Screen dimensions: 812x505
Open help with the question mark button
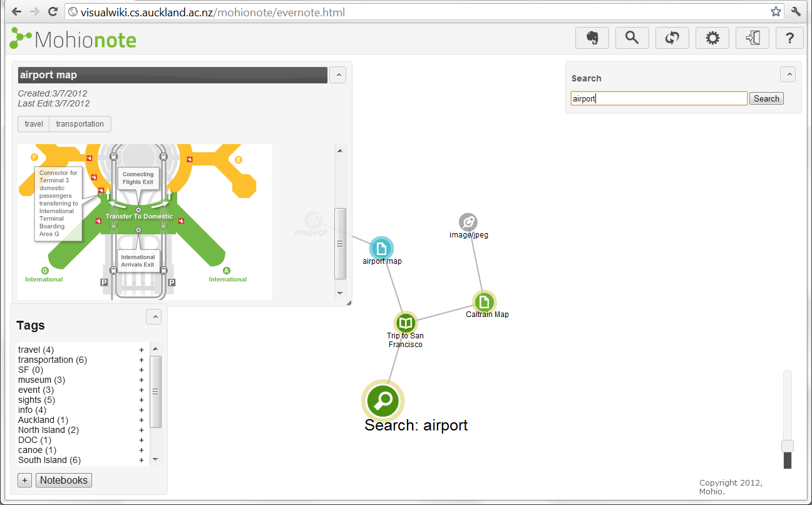pos(789,38)
